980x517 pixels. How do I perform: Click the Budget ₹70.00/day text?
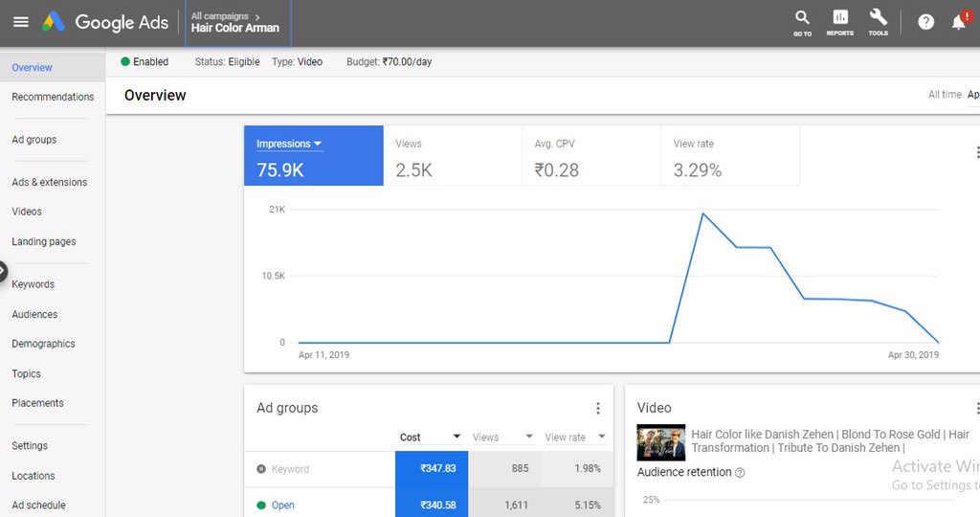[389, 62]
